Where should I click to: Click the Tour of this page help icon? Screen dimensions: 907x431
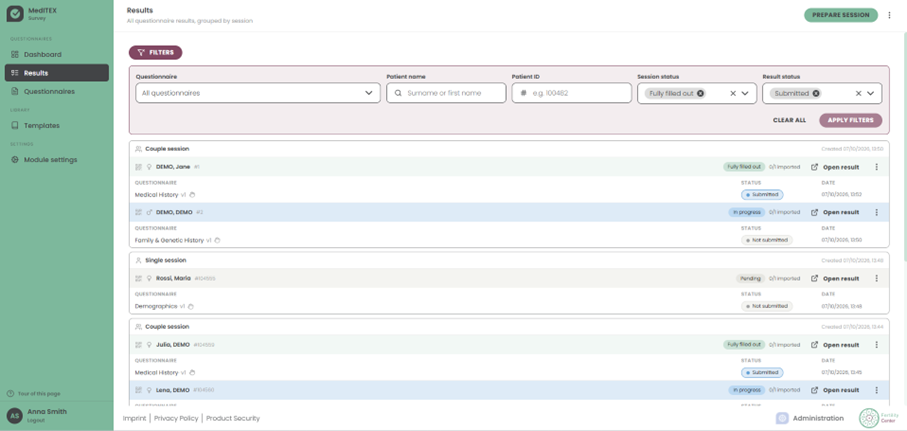pyautogui.click(x=10, y=393)
